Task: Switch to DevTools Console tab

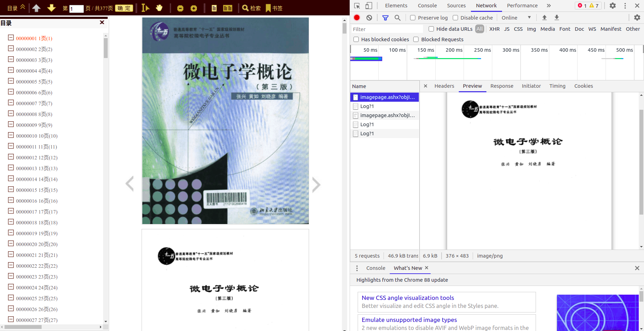Action: pos(427,6)
